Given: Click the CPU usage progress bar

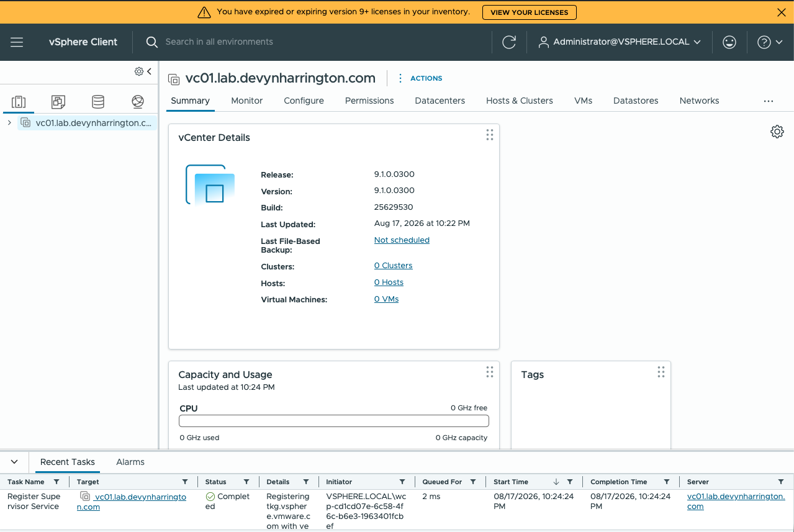Looking at the screenshot, I should click(334, 422).
